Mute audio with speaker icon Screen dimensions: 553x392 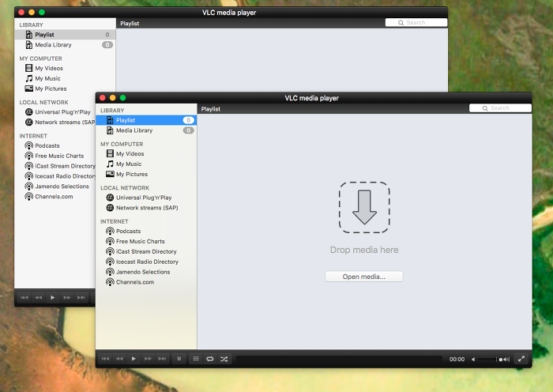[x=473, y=359]
